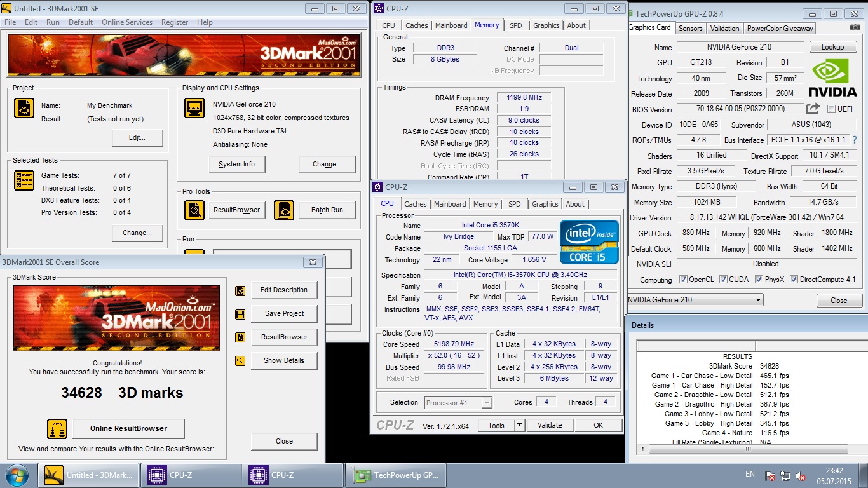Click the Project icon beside My Benchmark
Viewport: 868px width, 488px height.
(24, 108)
